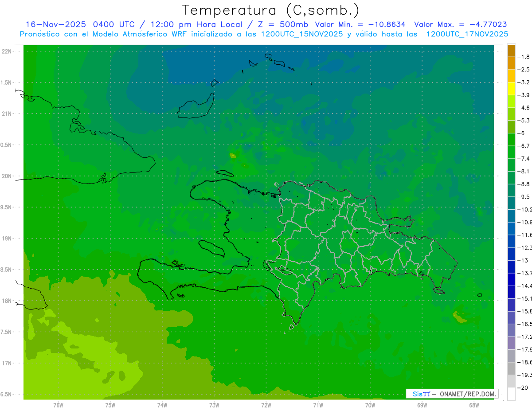Select the date text '16-Nov-2025'
Viewport: 532px width, 411px height.
pyautogui.click(x=55, y=24)
